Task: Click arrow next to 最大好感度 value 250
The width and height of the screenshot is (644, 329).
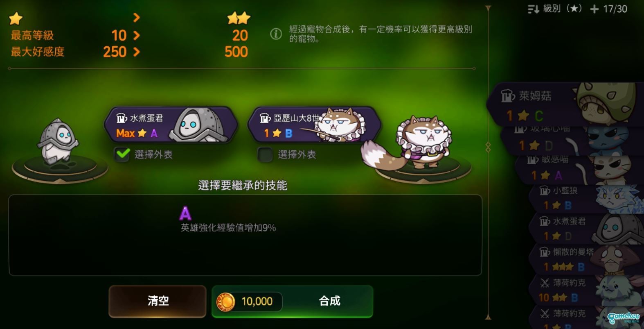Action: coord(136,52)
